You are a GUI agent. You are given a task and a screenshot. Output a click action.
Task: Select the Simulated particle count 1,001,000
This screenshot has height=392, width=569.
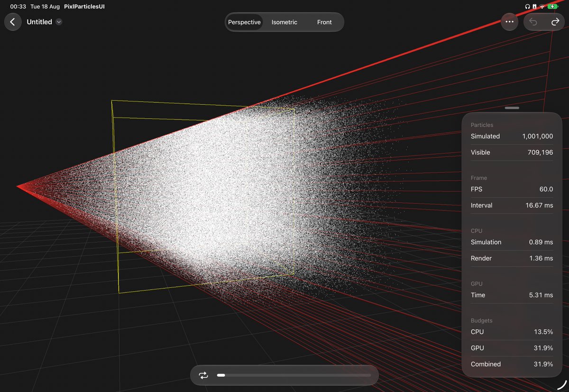pyautogui.click(x=538, y=136)
